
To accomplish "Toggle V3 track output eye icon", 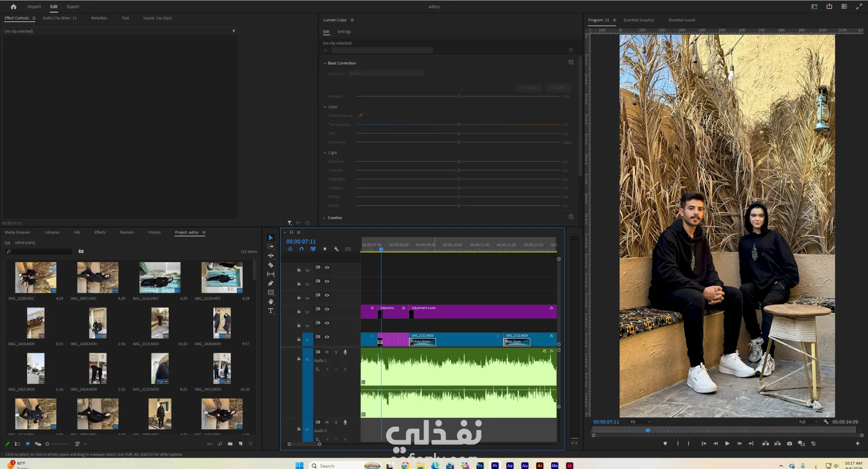I will tap(327, 310).
